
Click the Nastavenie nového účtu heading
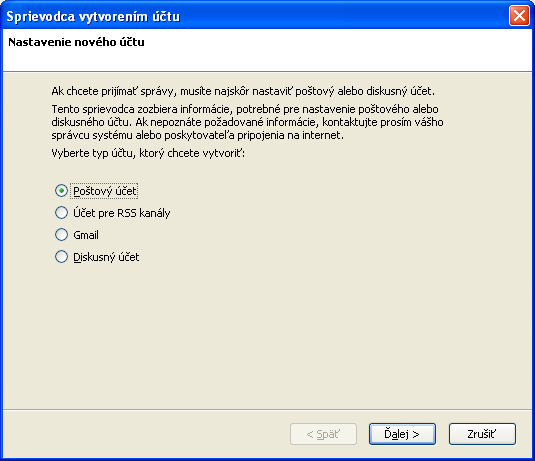[76, 42]
